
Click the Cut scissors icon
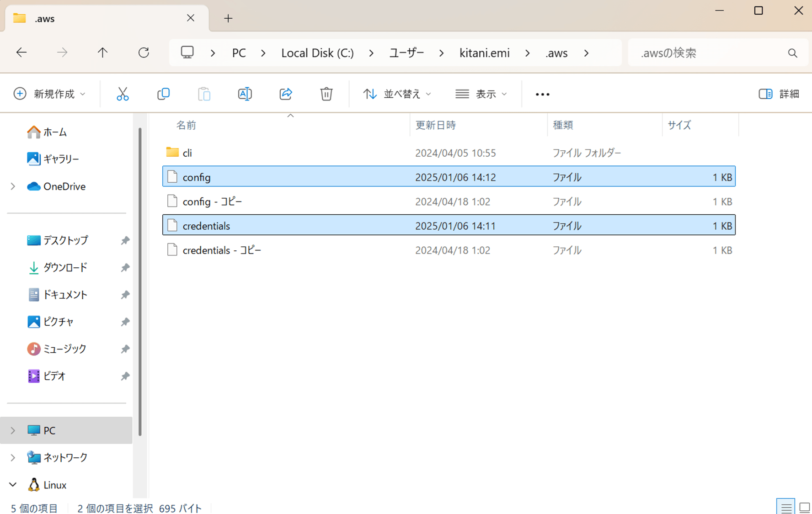pyautogui.click(x=123, y=94)
